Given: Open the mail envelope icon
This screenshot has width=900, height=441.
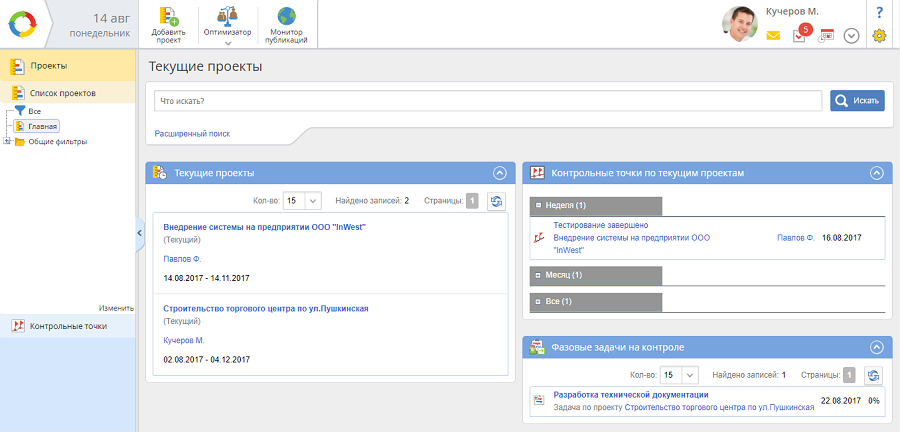Looking at the screenshot, I should coord(773,35).
